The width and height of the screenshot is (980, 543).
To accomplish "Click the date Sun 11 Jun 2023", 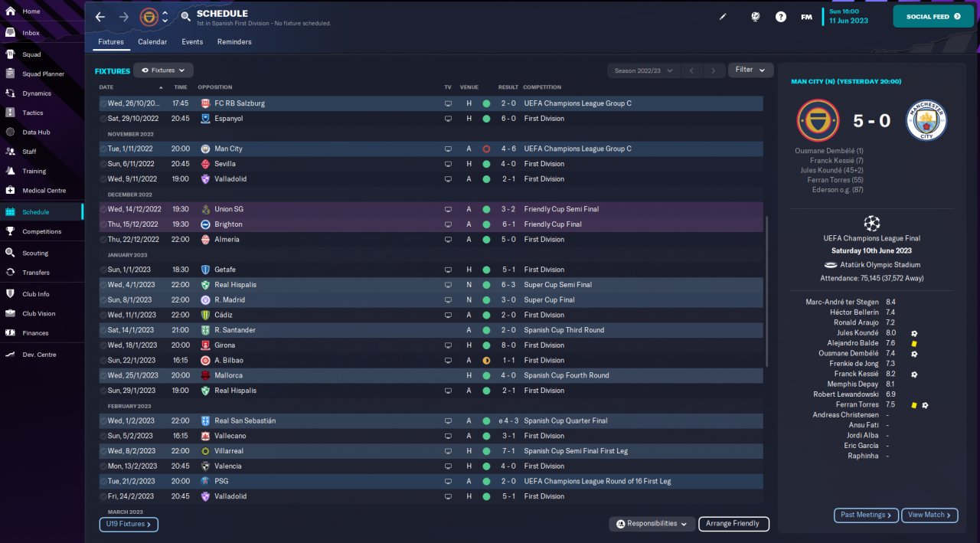I will 848,16.
